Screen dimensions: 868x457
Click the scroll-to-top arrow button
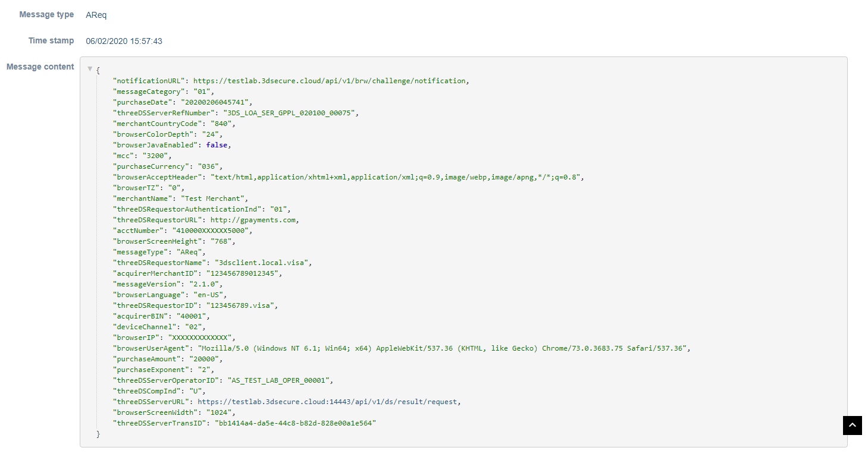[x=852, y=426]
